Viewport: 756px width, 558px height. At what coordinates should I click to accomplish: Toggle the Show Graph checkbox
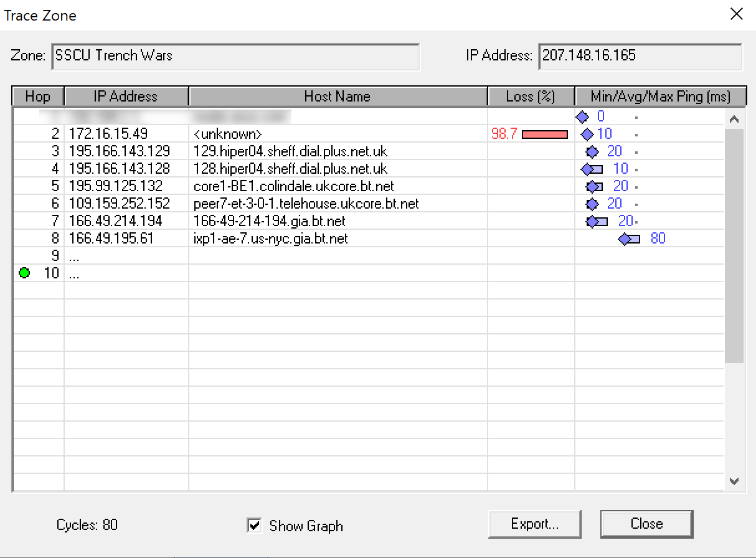(254, 526)
